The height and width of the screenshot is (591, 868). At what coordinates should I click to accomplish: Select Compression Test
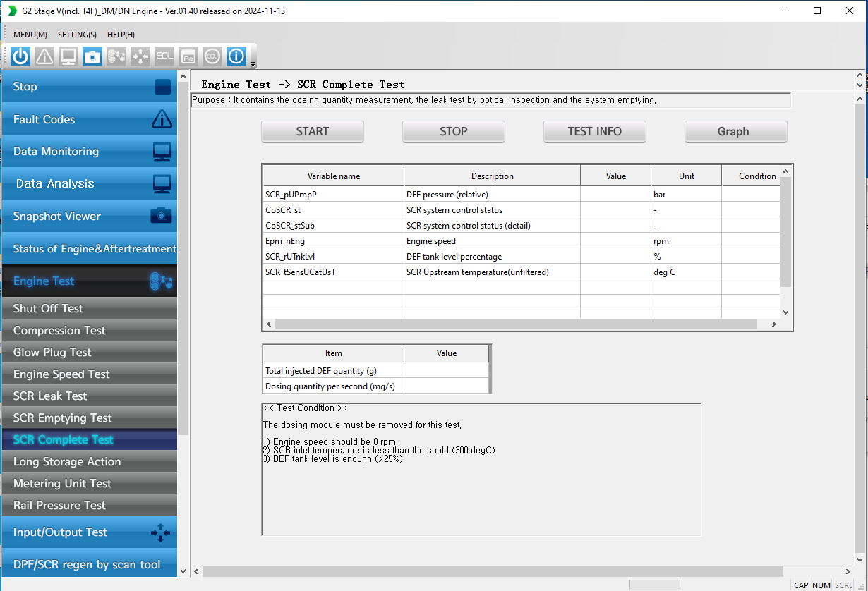pyautogui.click(x=89, y=330)
